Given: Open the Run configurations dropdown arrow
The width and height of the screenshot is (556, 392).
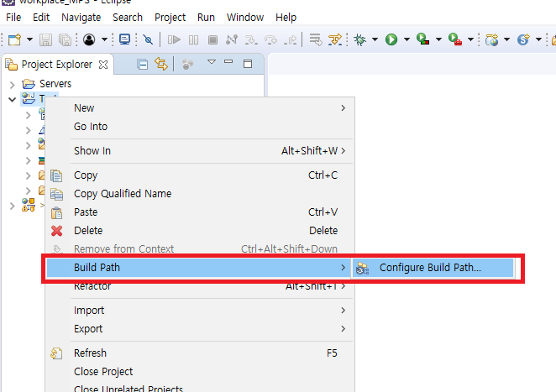Looking at the screenshot, I should pyautogui.click(x=407, y=39).
